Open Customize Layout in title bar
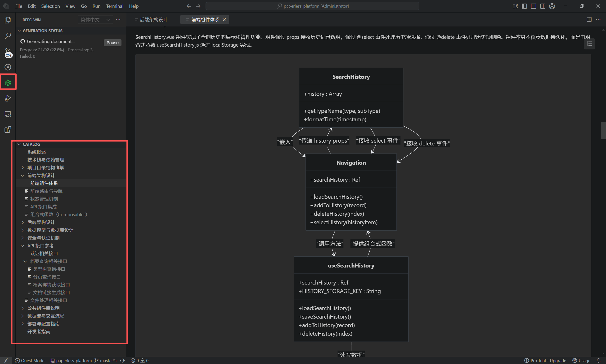 [515, 6]
